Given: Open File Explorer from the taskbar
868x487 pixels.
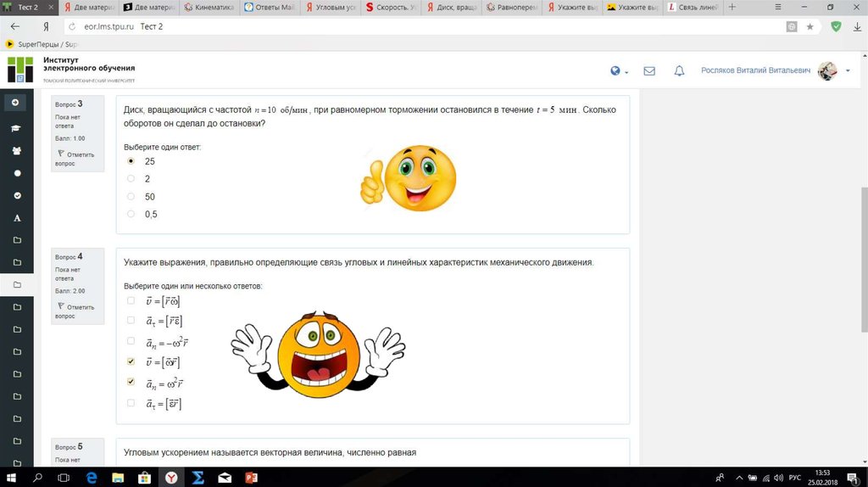Looking at the screenshot, I should (x=118, y=478).
